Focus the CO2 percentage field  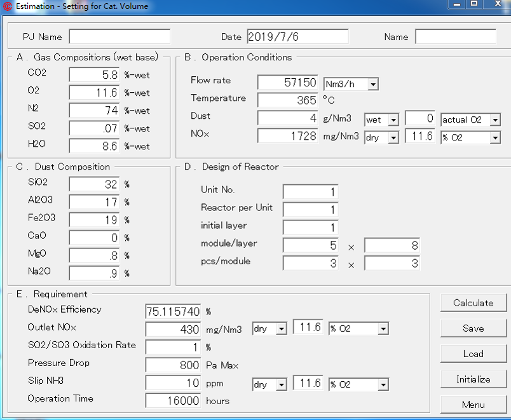tap(94, 75)
